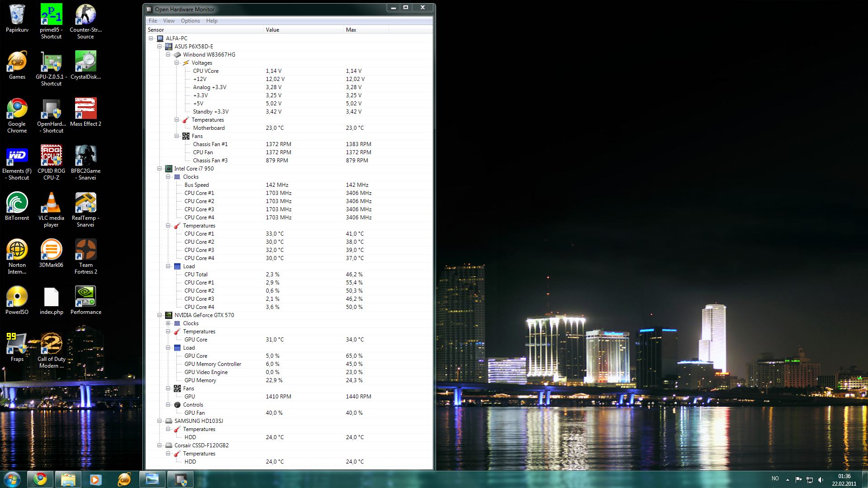Select the GPU Memory Controller row

pos(289,364)
